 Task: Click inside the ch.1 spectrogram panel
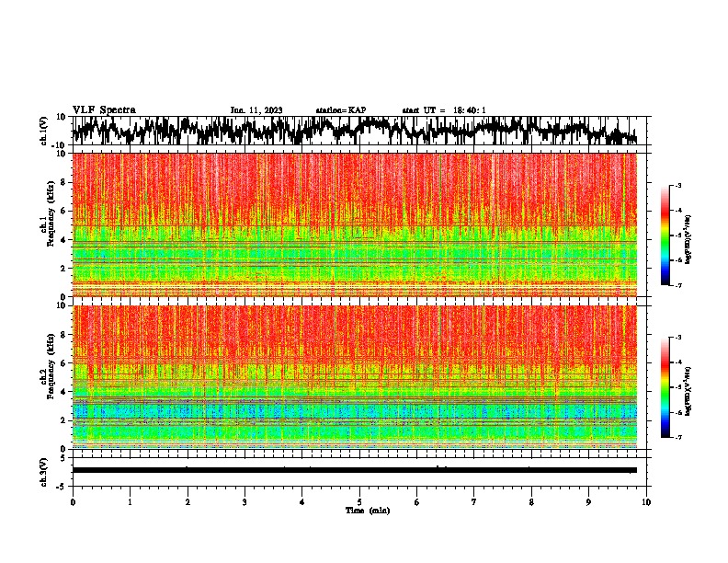click(355, 224)
